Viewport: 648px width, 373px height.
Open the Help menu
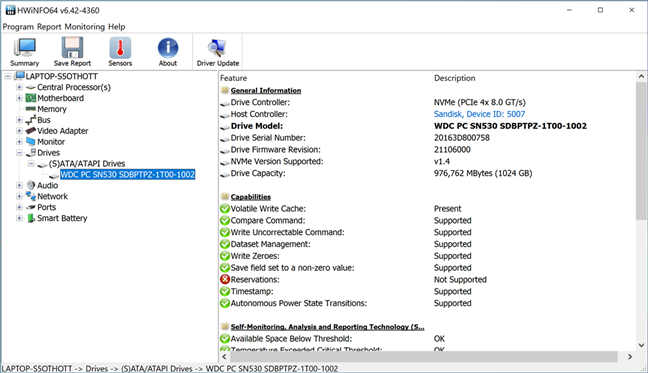coord(117,27)
